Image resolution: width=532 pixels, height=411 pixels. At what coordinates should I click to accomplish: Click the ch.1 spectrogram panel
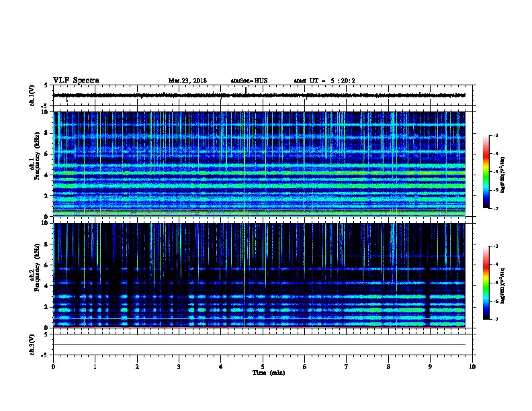pos(259,164)
